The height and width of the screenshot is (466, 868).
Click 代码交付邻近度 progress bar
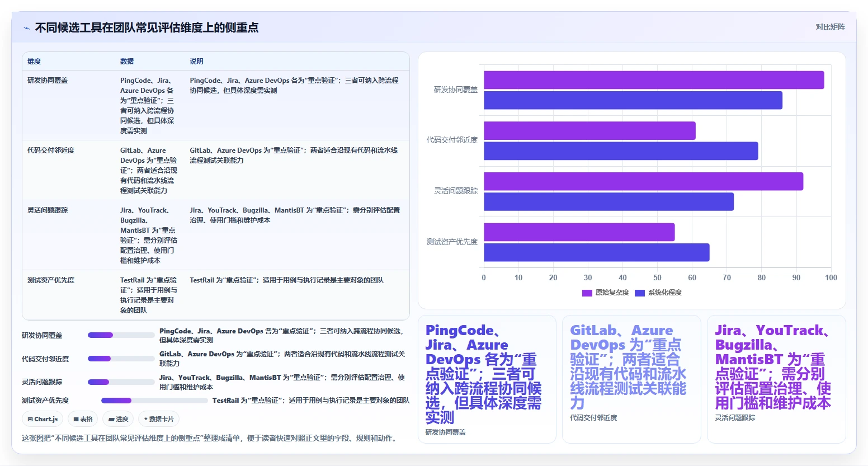tap(121, 359)
